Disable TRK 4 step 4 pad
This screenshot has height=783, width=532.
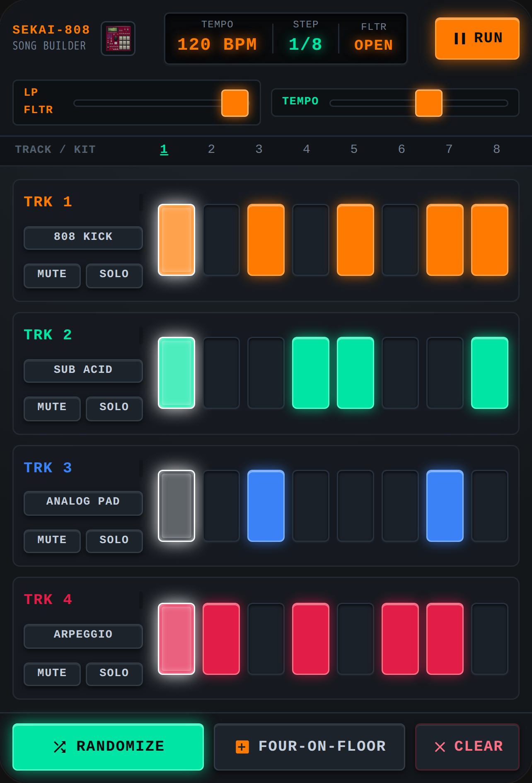pyautogui.click(x=311, y=639)
